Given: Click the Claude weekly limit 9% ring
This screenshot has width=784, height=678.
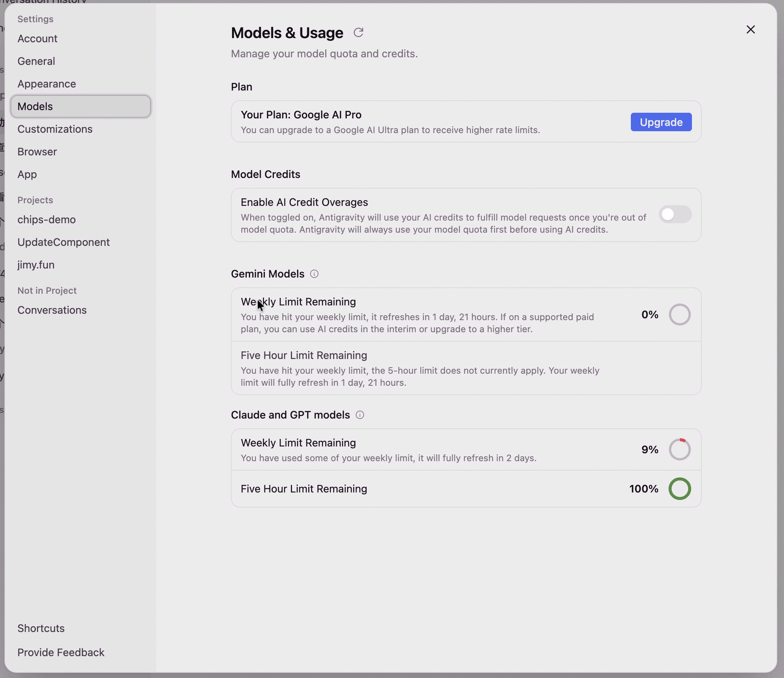Looking at the screenshot, I should [679, 449].
